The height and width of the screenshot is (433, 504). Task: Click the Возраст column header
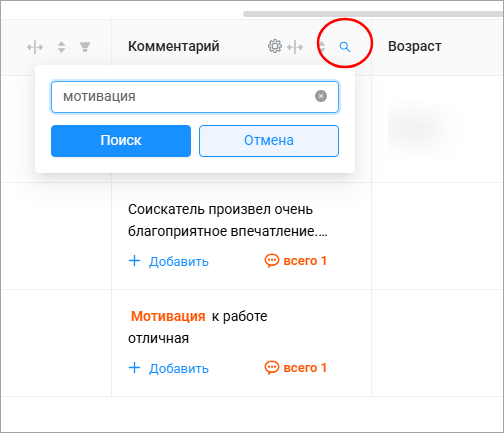415,46
